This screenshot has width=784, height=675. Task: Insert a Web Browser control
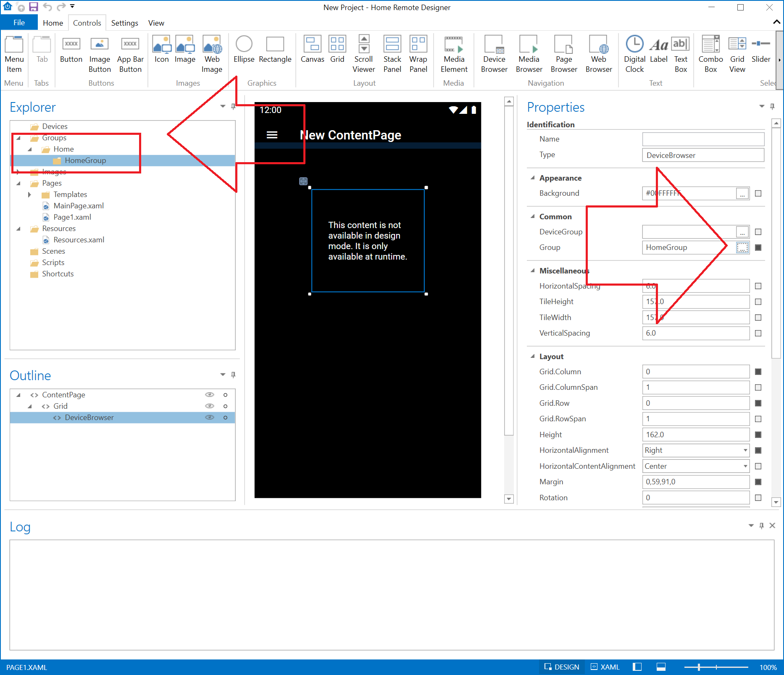coord(599,55)
